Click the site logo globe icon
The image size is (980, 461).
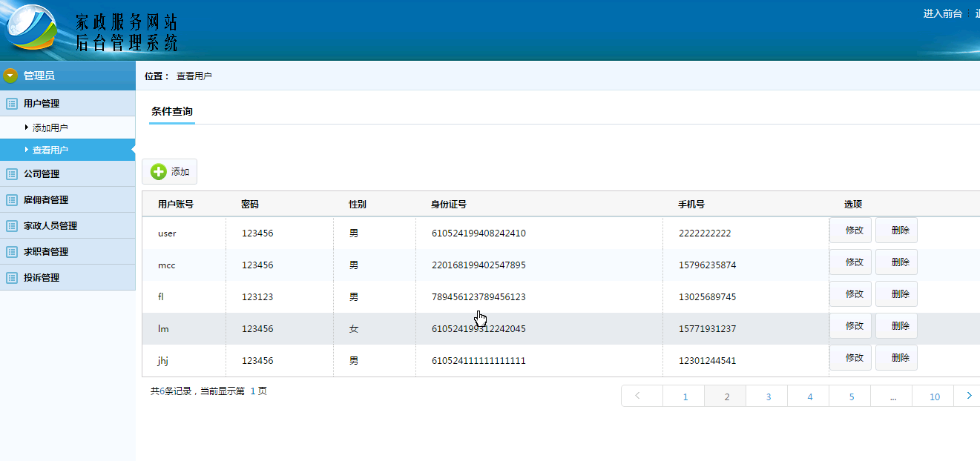pyautogui.click(x=31, y=28)
